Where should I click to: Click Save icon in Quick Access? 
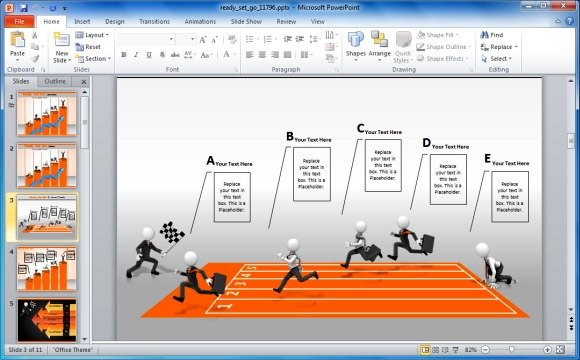pyautogui.click(x=23, y=8)
